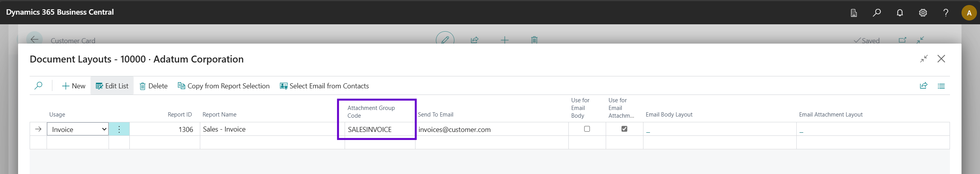This screenshot has width=980, height=174.
Task: Click the invoices@customer.com email cell
Action: (492, 129)
